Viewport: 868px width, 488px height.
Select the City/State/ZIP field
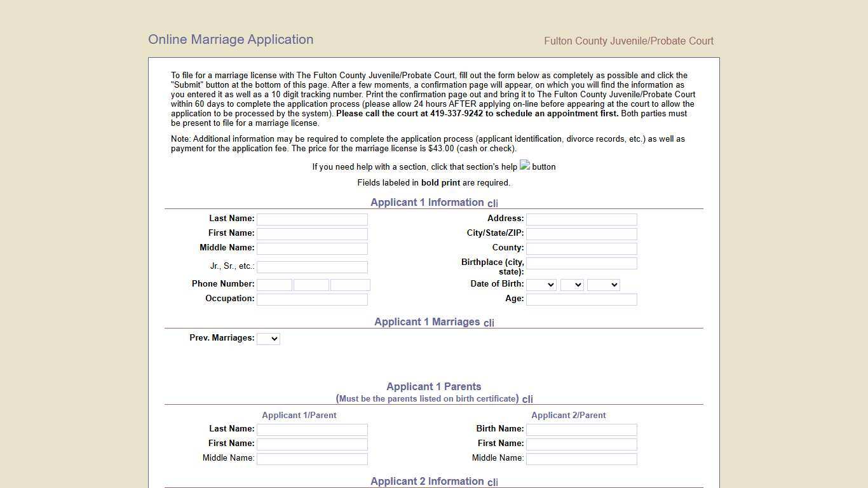click(x=581, y=233)
